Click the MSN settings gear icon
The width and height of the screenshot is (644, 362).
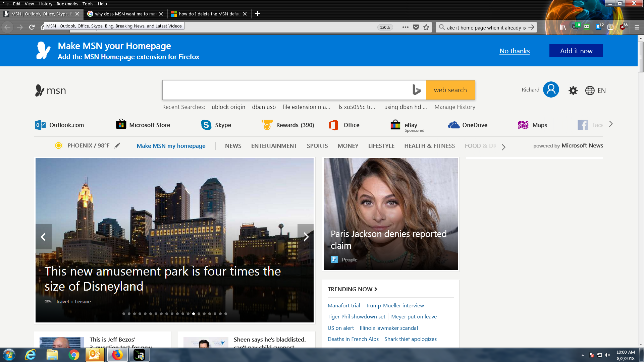[x=573, y=90]
